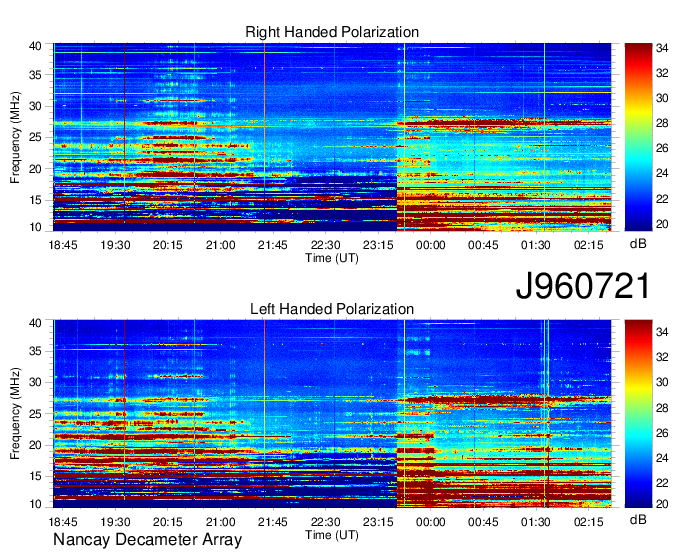The width and height of the screenshot is (680, 552).
Task: Click the 20:15 time tick under Right Handed plot
Action: point(168,245)
